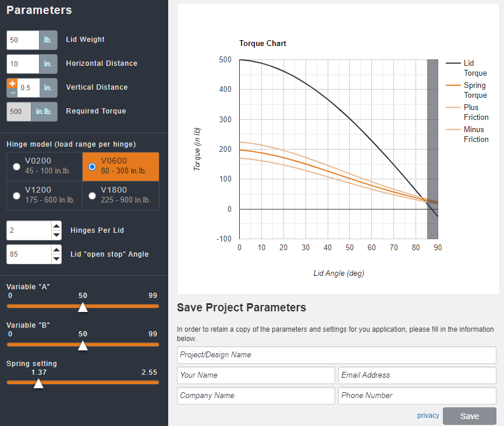Click the Phone Number field
Viewport: 504px width, 426px height.
[x=417, y=396]
